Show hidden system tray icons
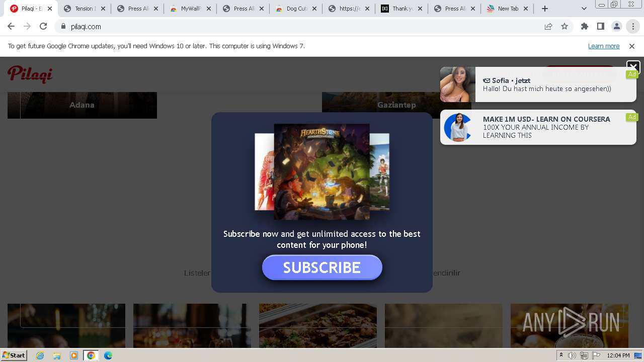The image size is (644, 362). click(x=561, y=355)
